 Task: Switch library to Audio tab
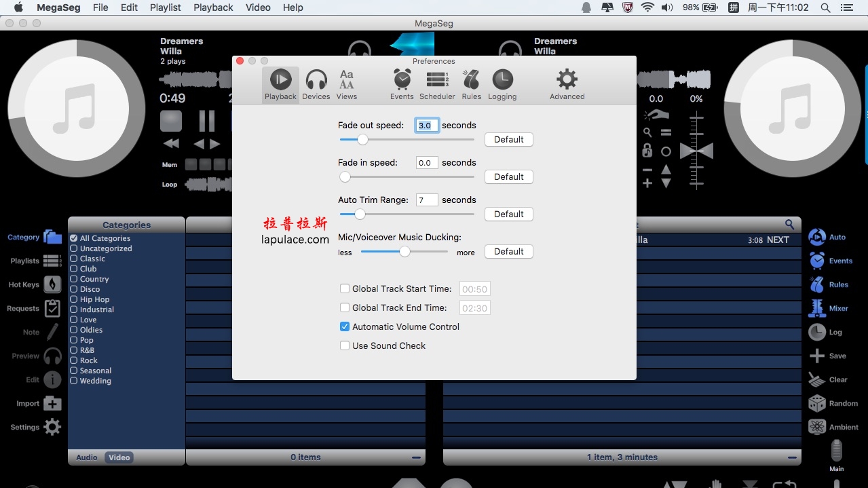click(87, 457)
